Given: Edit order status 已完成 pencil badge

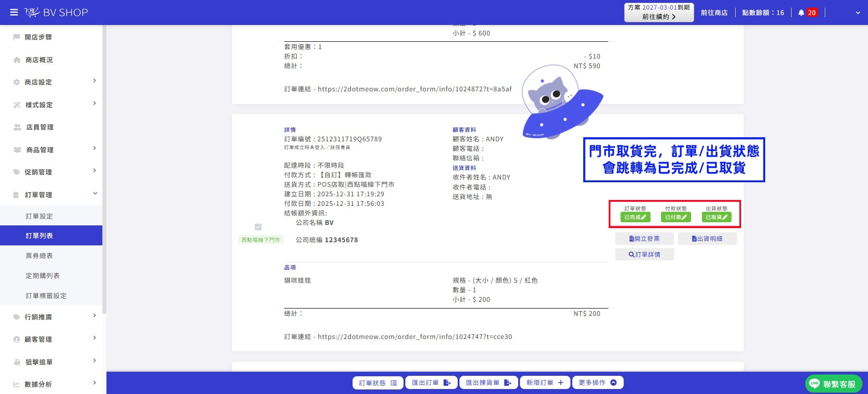Looking at the screenshot, I should (x=635, y=217).
